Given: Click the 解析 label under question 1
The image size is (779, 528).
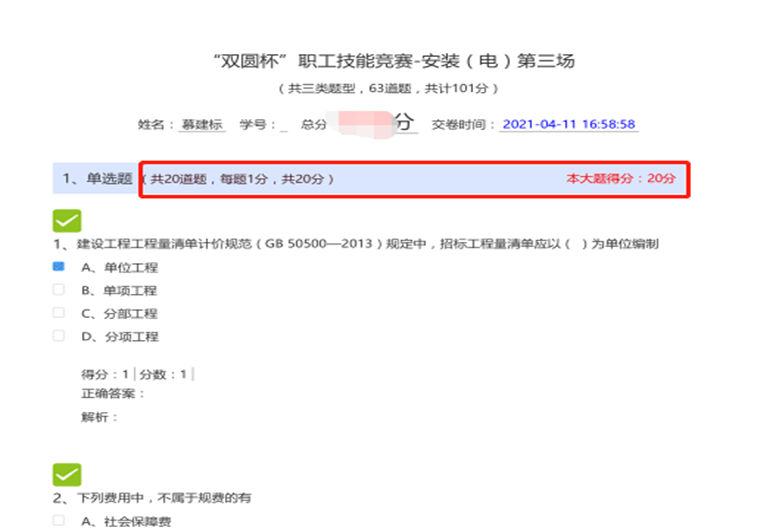Looking at the screenshot, I should [x=99, y=416].
